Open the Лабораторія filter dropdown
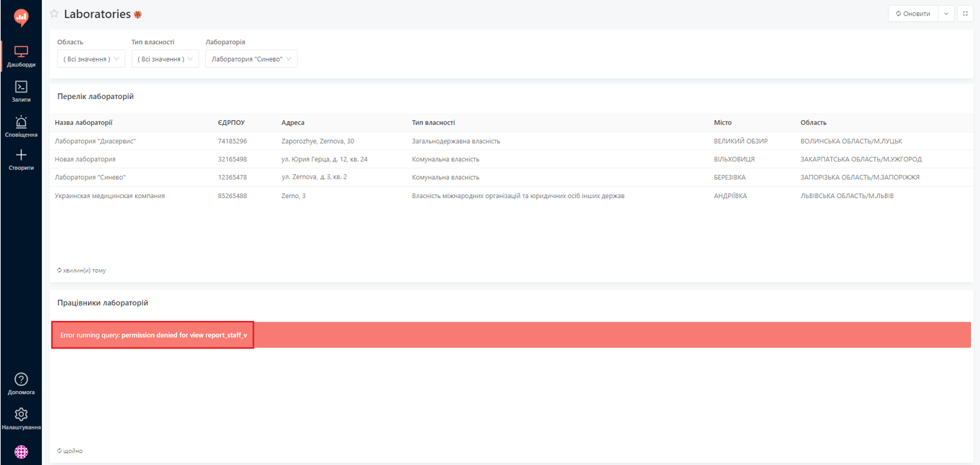Image resolution: width=980 pixels, height=465 pixels. pos(251,59)
